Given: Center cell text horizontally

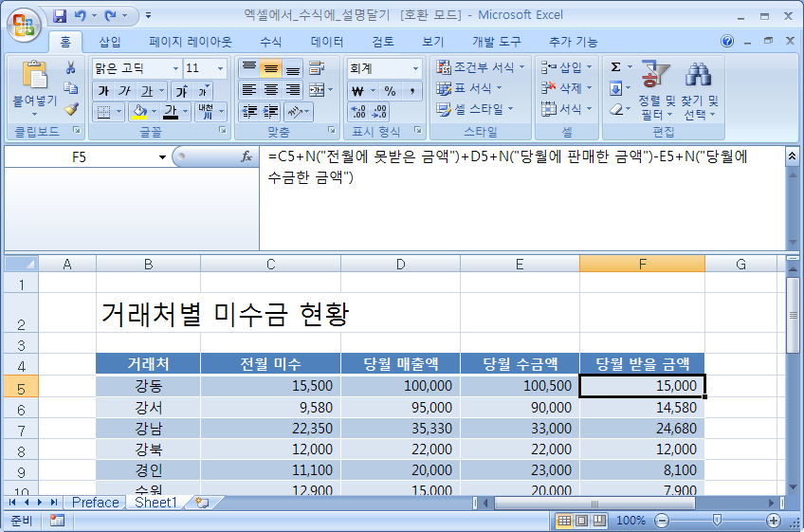Looking at the screenshot, I should tap(271, 90).
